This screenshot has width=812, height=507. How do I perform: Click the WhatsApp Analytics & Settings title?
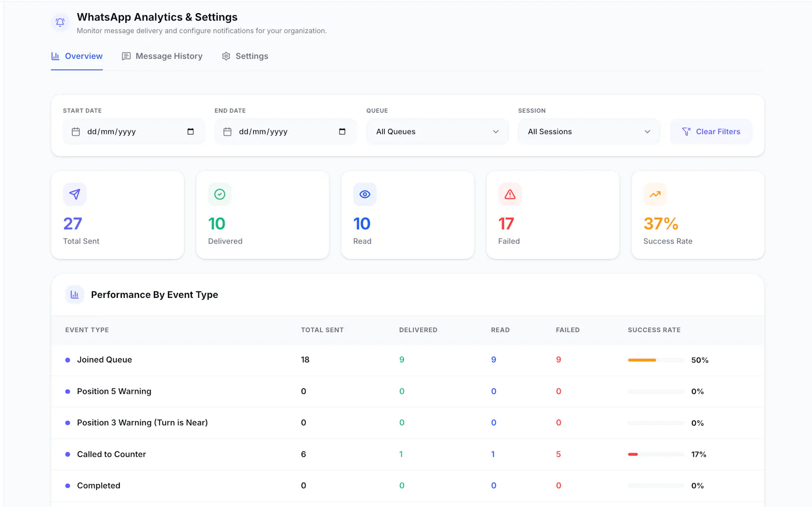point(157,17)
